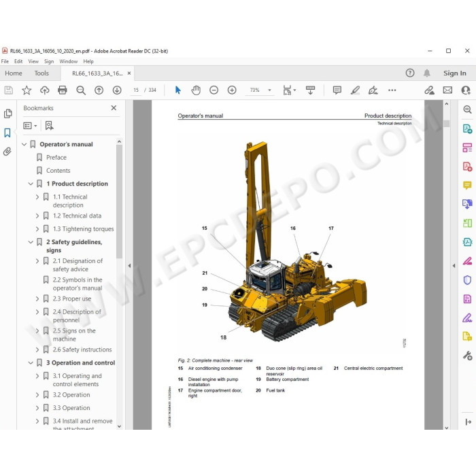Print the document
This screenshot has width=476, height=476.
[x=63, y=90]
